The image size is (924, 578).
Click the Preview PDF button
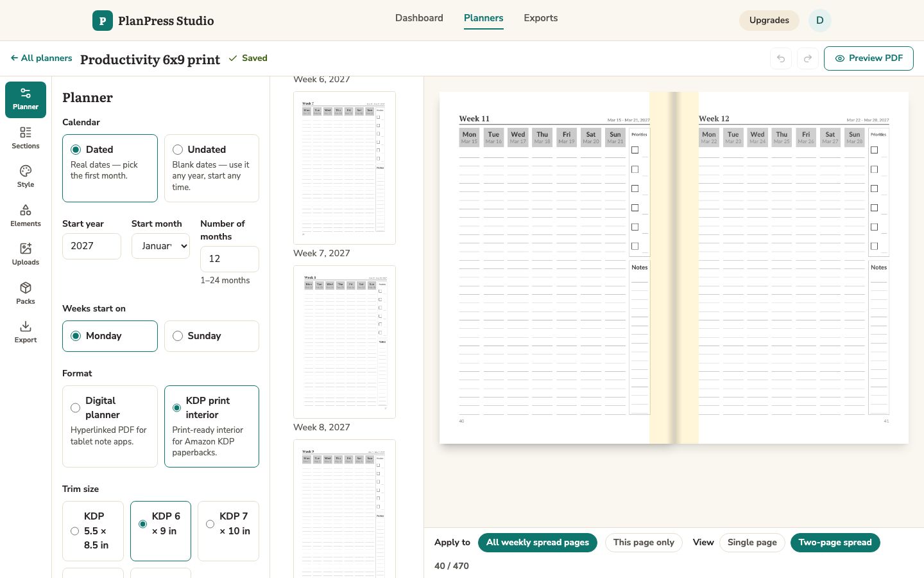pyautogui.click(x=869, y=58)
